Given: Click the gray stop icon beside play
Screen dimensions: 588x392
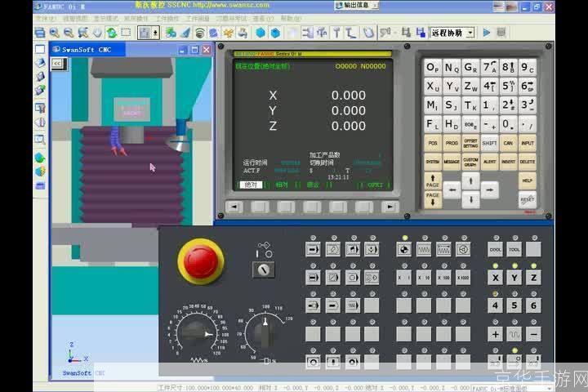Looking at the screenshot, I should pyautogui.click(x=501, y=33).
